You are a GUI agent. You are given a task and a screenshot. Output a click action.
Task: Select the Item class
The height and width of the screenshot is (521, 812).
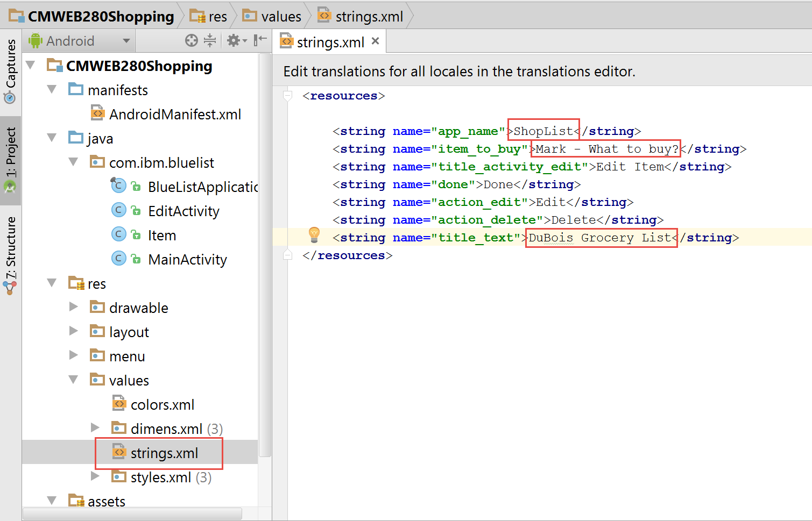(162, 235)
